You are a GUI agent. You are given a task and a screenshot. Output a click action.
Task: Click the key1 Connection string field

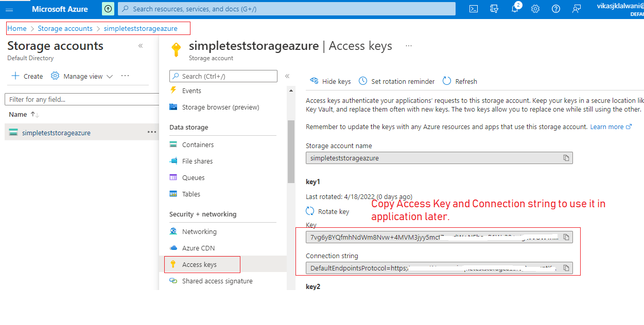[x=439, y=268]
